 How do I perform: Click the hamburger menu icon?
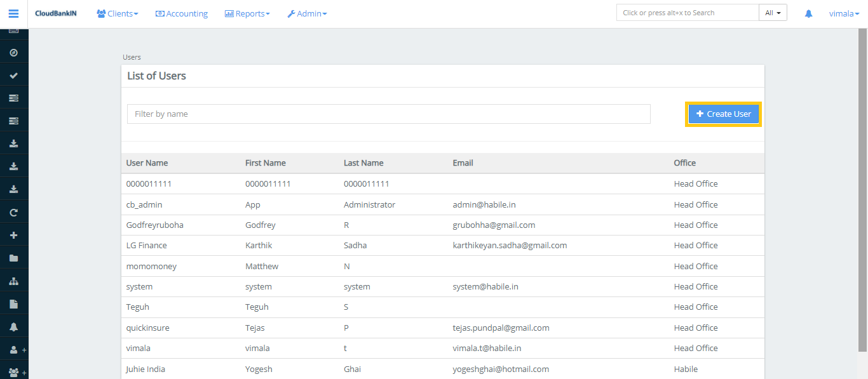pos(13,13)
